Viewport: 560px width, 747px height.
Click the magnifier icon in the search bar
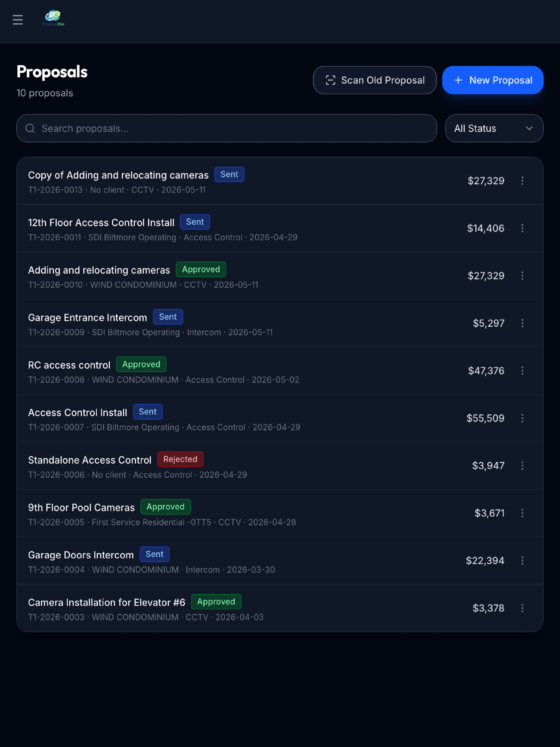point(30,128)
